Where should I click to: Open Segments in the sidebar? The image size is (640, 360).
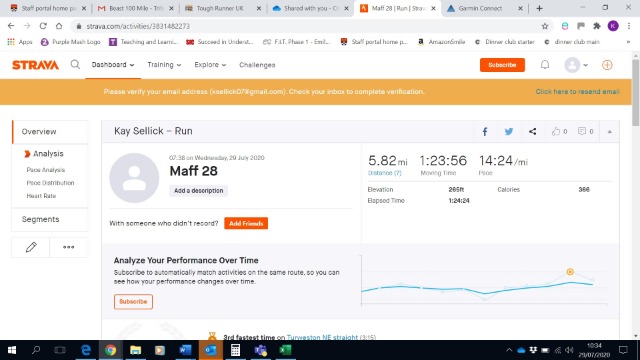(40, 219)
